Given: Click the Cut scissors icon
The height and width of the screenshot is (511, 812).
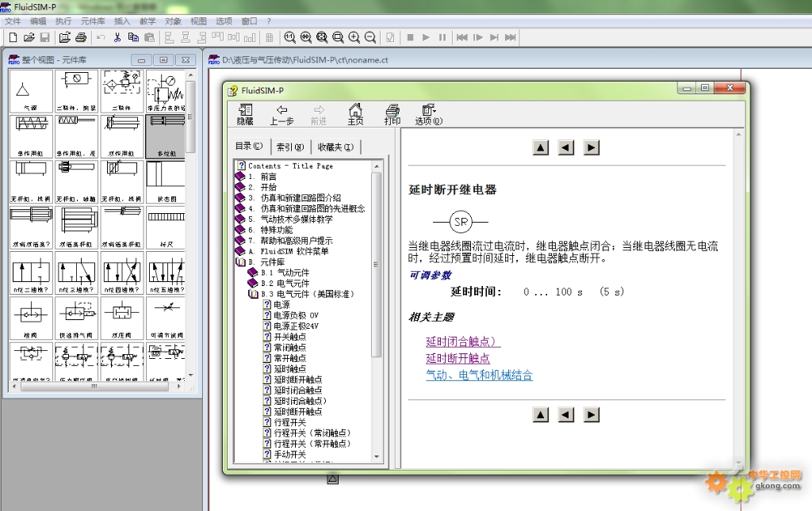Looking at the screenshot, I should point(117,37).
